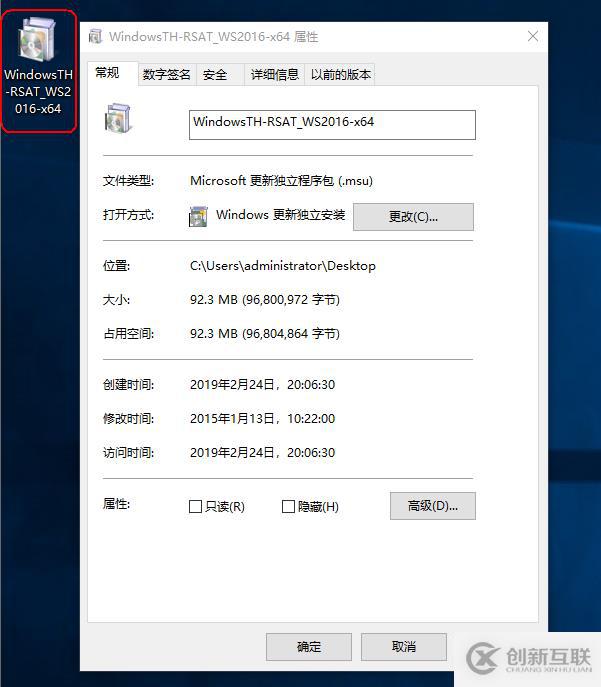Click the modified time 2015年1月13日, 10:22:00
The width and height of the screenshot is (601, 687).
pos(262,418)
